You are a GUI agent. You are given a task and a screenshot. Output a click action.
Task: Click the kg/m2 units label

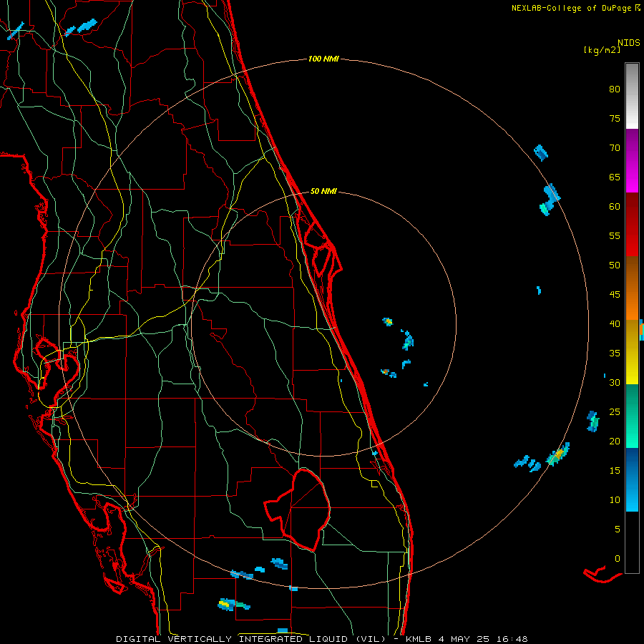pos(602,50)
